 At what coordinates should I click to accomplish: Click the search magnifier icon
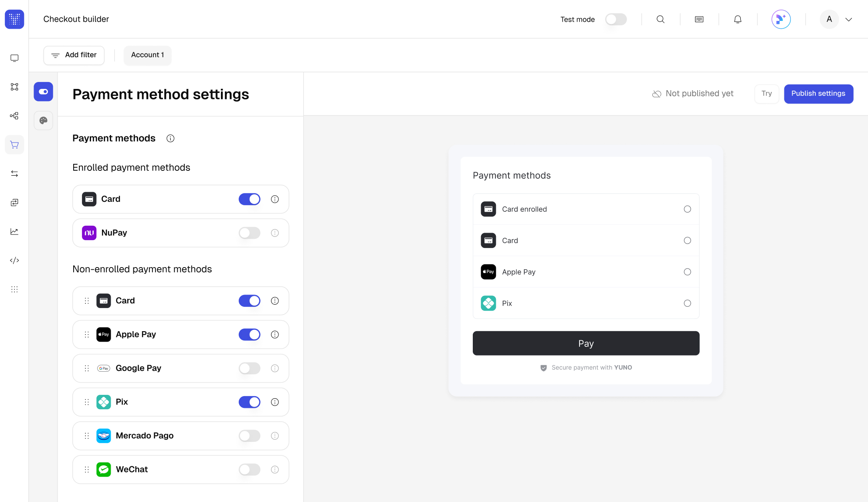click(x=660, y=19)
